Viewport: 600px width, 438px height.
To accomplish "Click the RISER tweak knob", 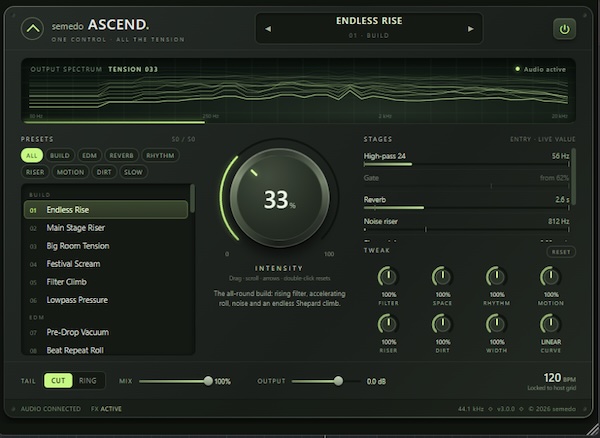I will 388,324.
